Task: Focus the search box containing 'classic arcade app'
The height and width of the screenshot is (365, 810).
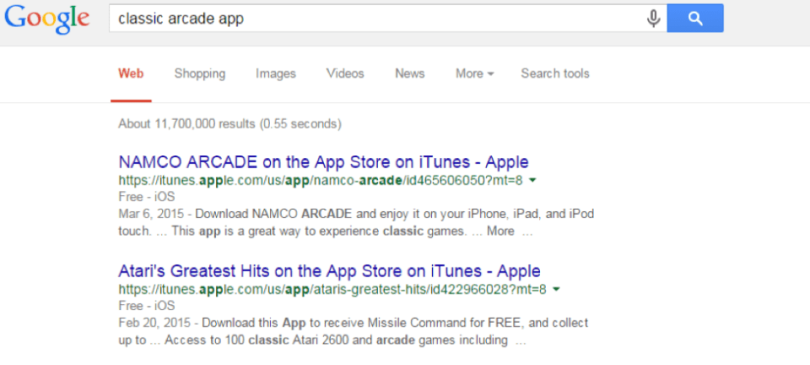Action: pos(387,19)
